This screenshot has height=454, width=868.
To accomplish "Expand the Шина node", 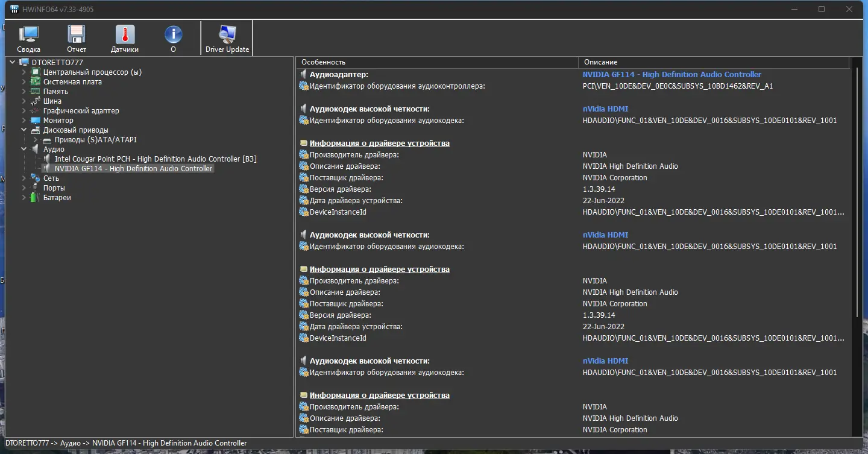I will point(24,101).
